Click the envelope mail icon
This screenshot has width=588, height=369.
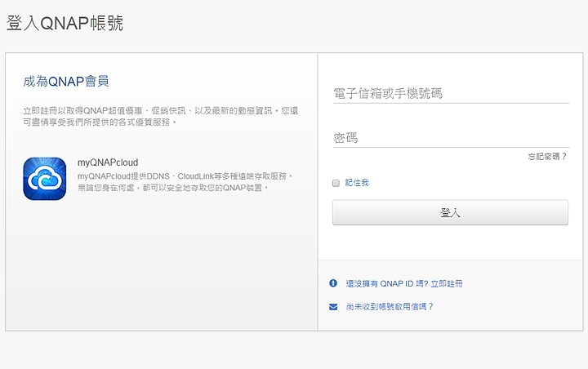click(x=333, y=307)
